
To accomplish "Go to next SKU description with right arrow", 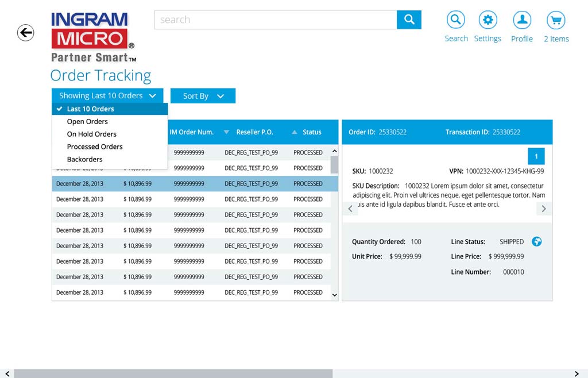I will click(x=543, y=209).
